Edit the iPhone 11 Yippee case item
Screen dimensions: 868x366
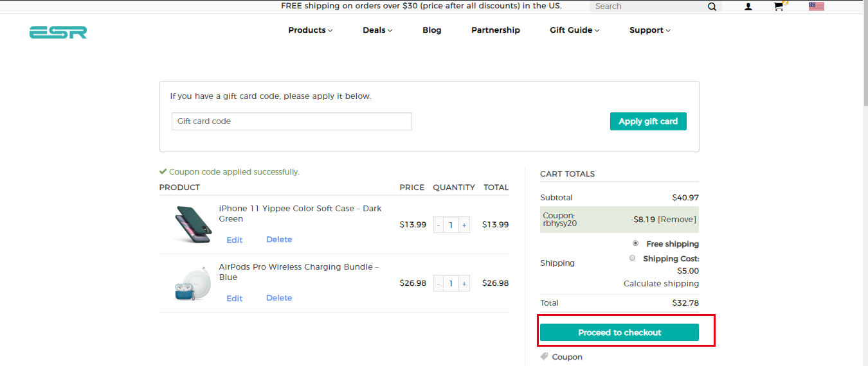tap(235, 240)
